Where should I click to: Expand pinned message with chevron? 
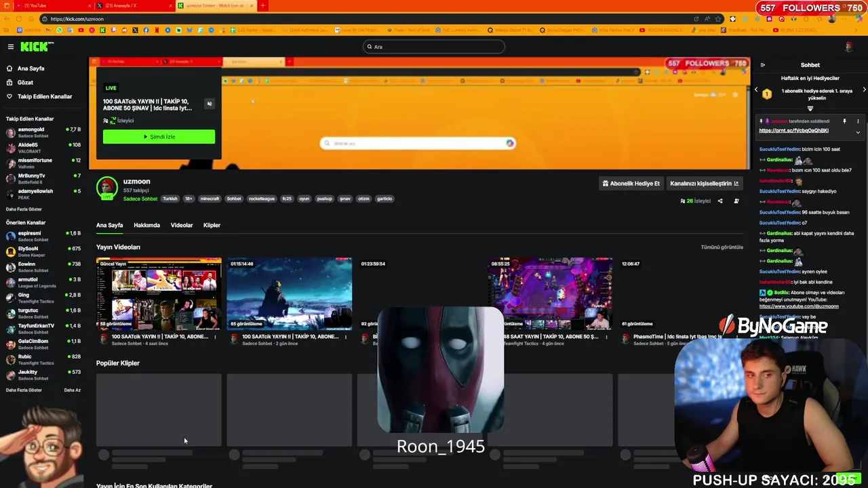tap(858, 131)
